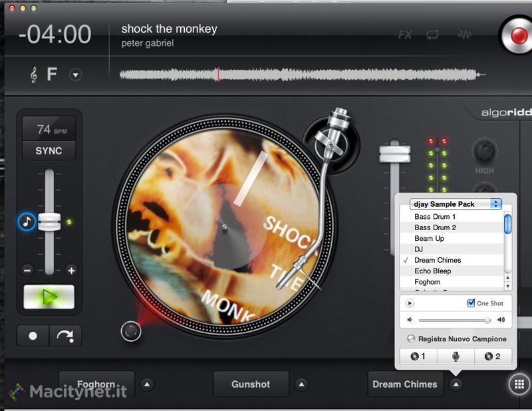Trigger the Dream Chimes sample pad
Image resolution: width=532 pixels, height=411 pixels.
tap(406, 384)
